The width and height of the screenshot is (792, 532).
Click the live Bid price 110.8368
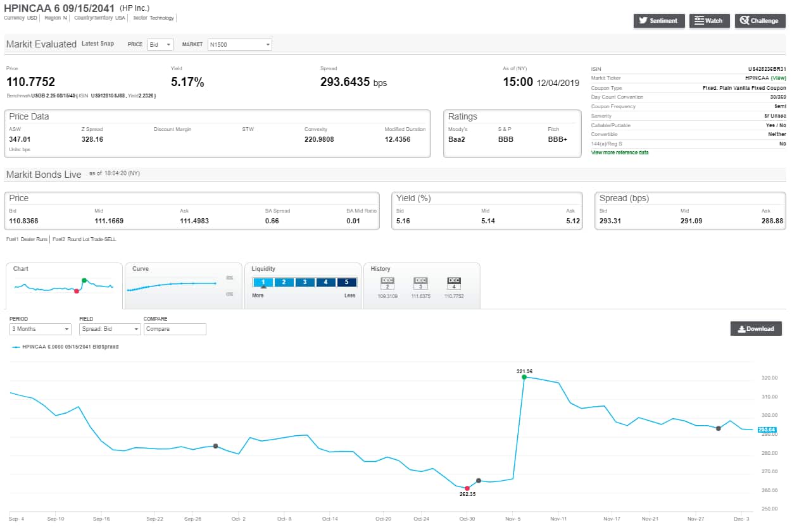pyautogui.click(x=24, y=221)
